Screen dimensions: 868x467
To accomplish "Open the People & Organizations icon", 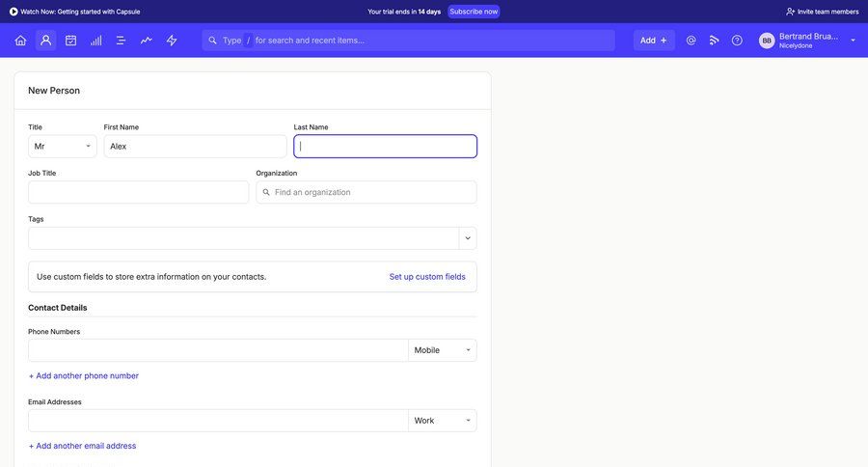I will point(45,41).
